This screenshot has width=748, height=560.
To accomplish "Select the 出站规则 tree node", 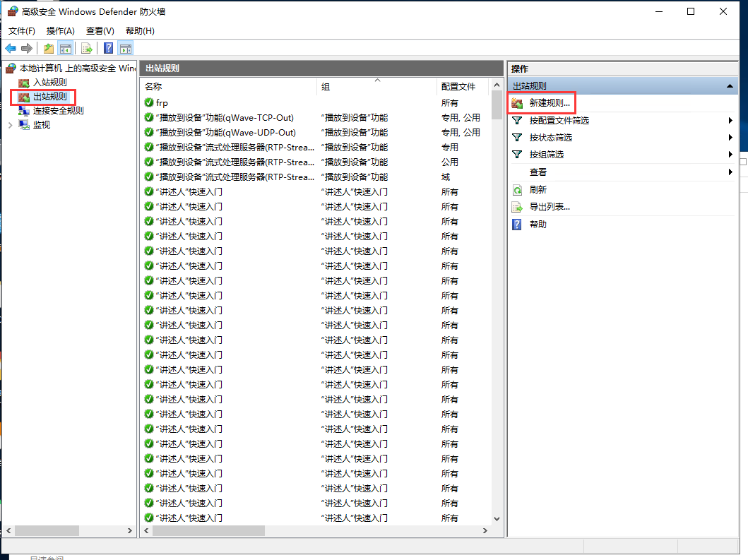I will click(49, 97).
